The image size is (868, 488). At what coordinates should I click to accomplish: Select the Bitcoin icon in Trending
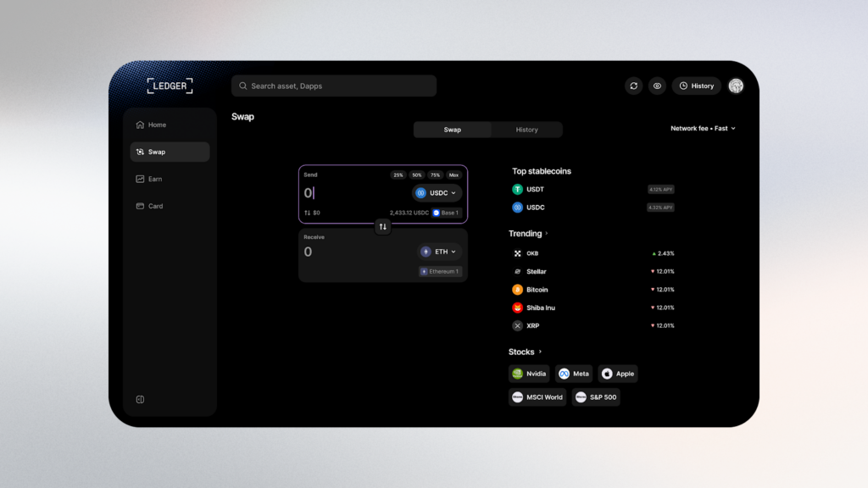click(518, 290)
